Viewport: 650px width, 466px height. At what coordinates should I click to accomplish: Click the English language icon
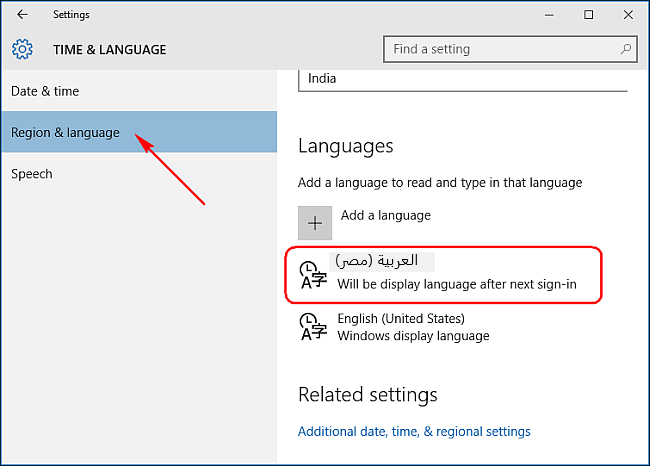click(x=313, y=327)
